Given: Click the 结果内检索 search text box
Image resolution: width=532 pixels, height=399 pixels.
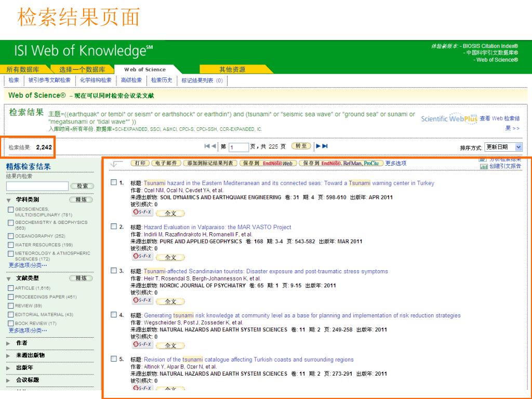Looking at the screenshot, I should coord(37,186).
